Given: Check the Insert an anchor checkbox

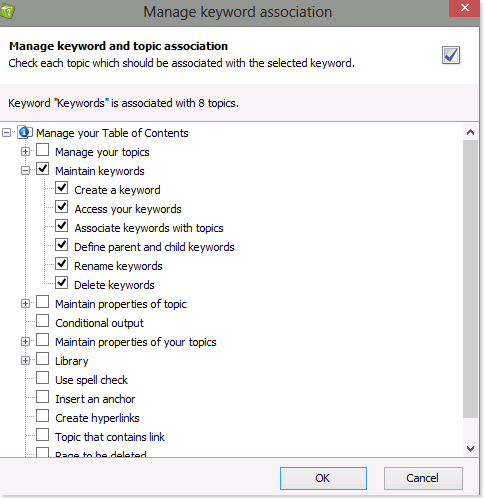Looking at the screenshot, I should (x=43, y=397).
